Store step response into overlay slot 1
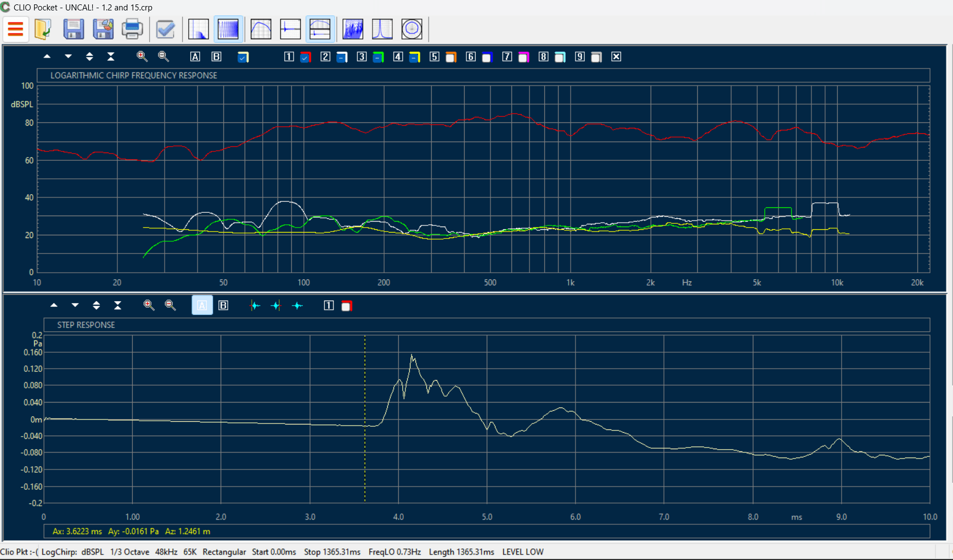The height and width of the screenshot is (560, 953). 329,306
